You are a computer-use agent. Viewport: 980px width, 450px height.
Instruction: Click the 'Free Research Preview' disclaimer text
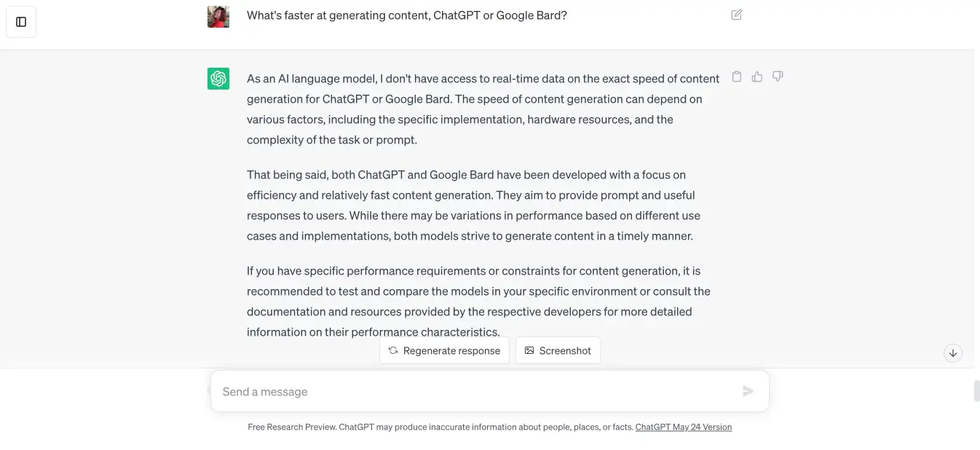click(x=440, y=427)
